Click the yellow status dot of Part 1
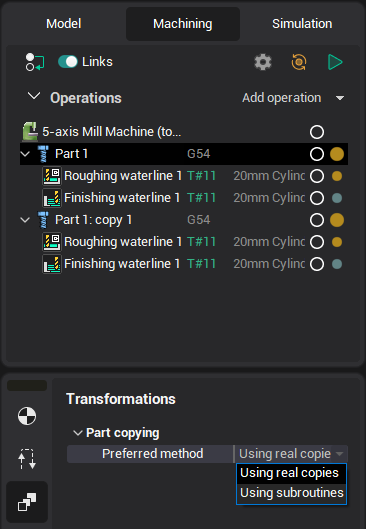 [x=337, y=154]
